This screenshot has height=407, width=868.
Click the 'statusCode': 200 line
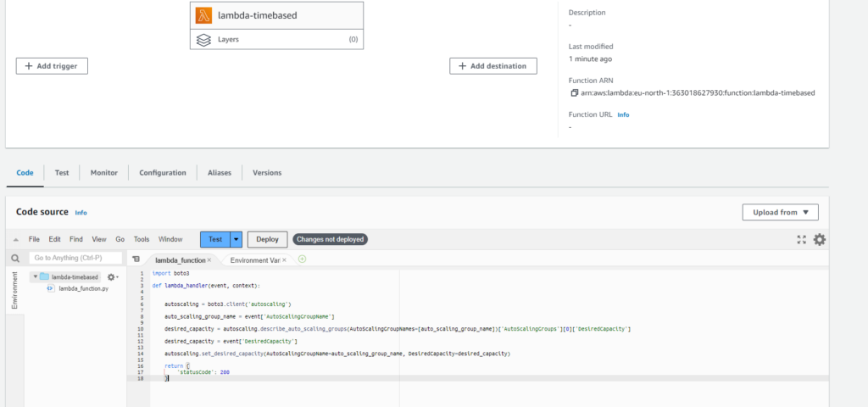(x=203, y=372)
